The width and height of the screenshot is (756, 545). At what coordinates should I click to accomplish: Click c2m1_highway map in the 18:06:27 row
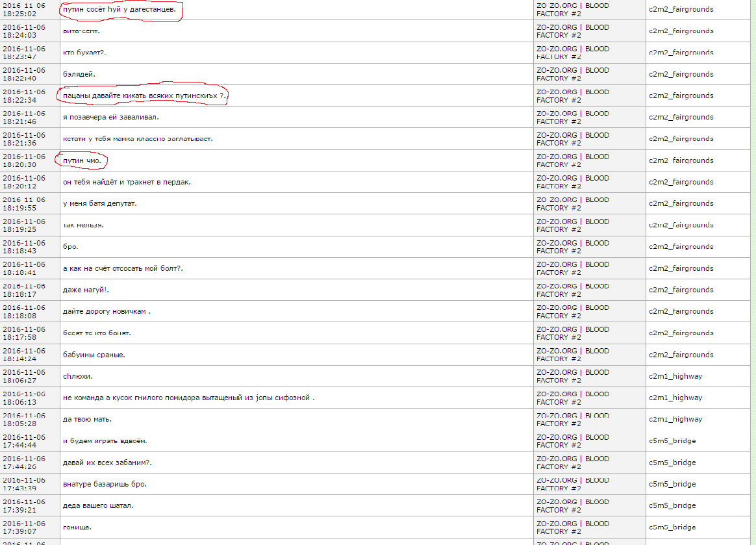point(675,376)
